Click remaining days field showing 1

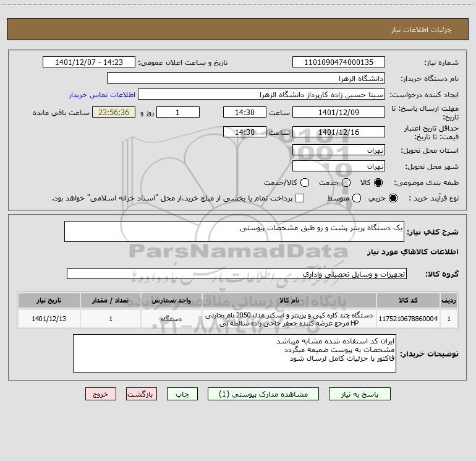tap(178, 112)
